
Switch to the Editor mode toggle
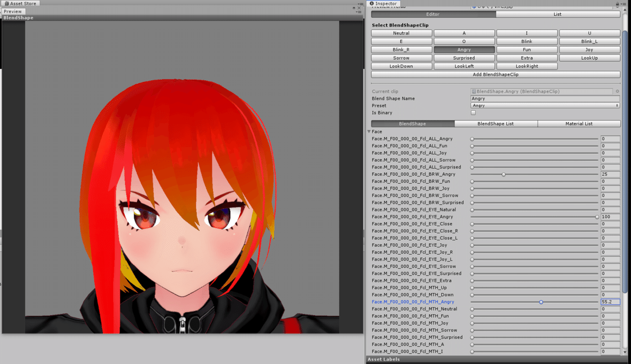click(x=433, y=14)
